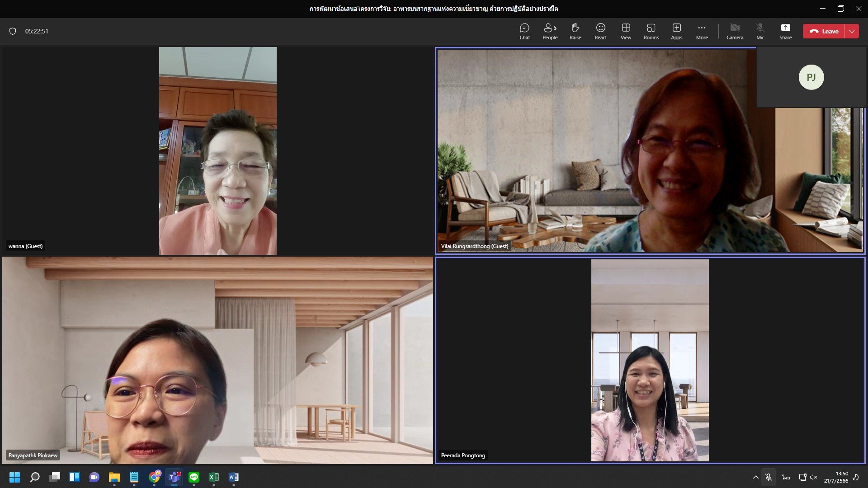
Task: Open File Explorer from taskbar
Action: [114, 477]
